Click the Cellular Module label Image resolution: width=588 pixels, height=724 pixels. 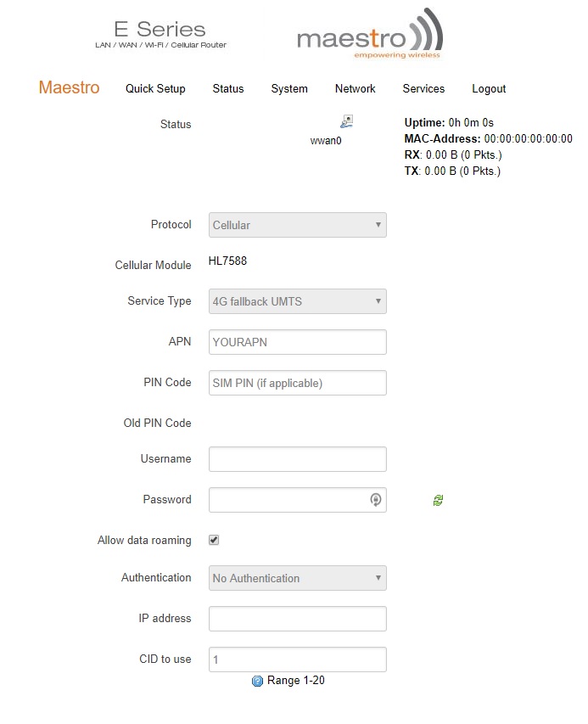point(154,265)
